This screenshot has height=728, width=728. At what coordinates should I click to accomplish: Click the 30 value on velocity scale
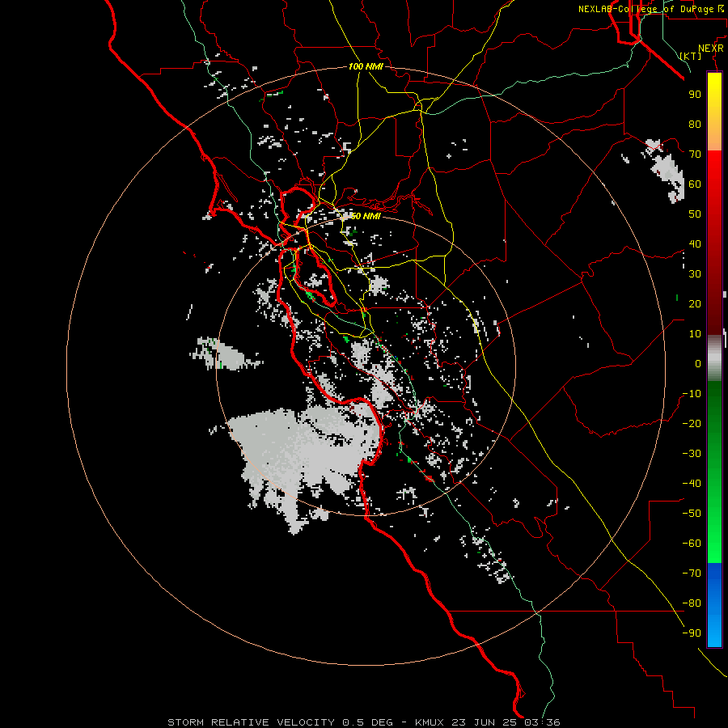pyautogui.click(x=695, y=274)
